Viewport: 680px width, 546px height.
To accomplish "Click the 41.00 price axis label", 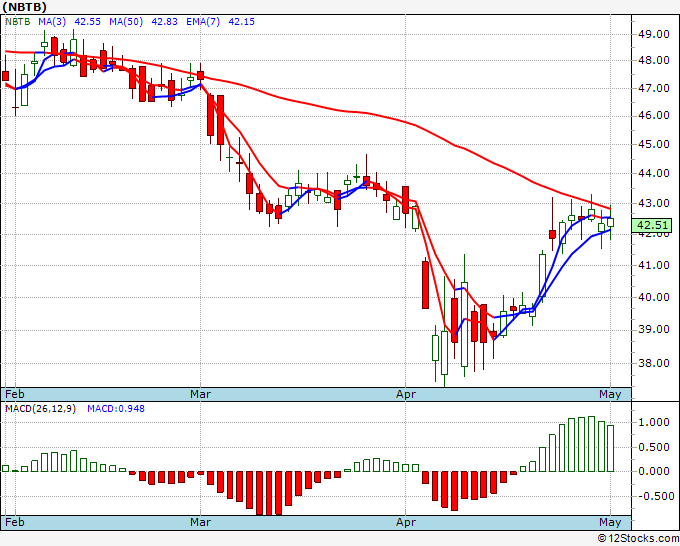I will point(654,265).
